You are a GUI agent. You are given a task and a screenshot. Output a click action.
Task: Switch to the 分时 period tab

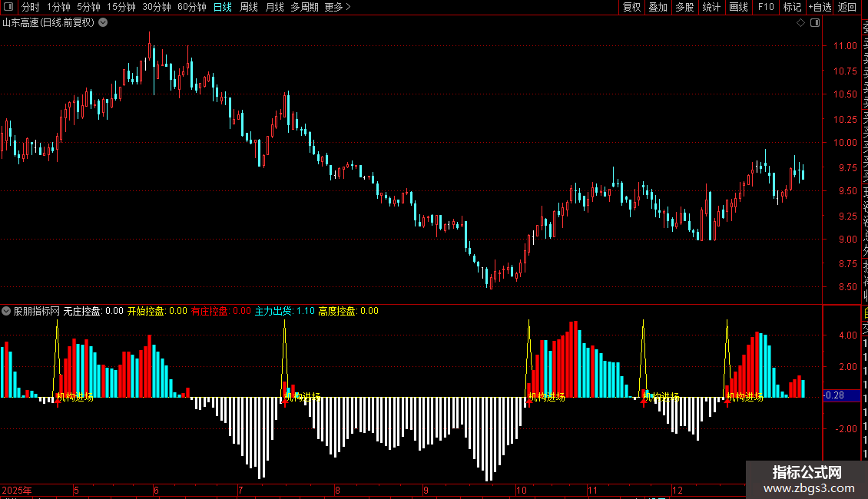coord(30,7)
